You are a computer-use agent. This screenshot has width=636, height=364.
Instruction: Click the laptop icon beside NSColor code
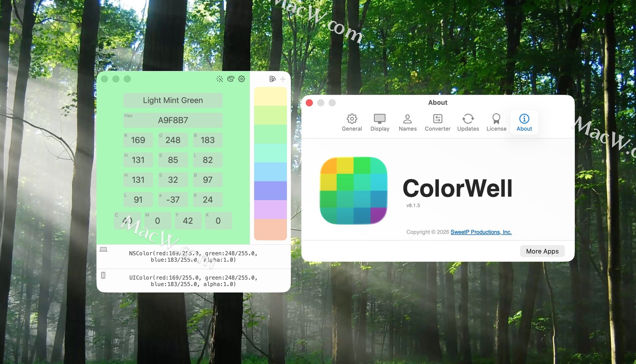pos(103,250)
